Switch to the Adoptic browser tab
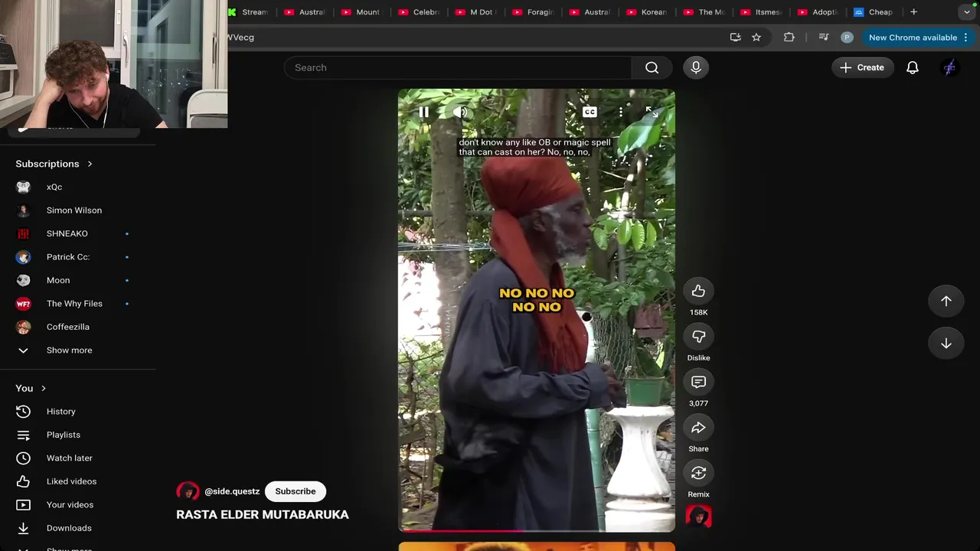This screenshot has height=551, width=980. click(x=818, y=12)
